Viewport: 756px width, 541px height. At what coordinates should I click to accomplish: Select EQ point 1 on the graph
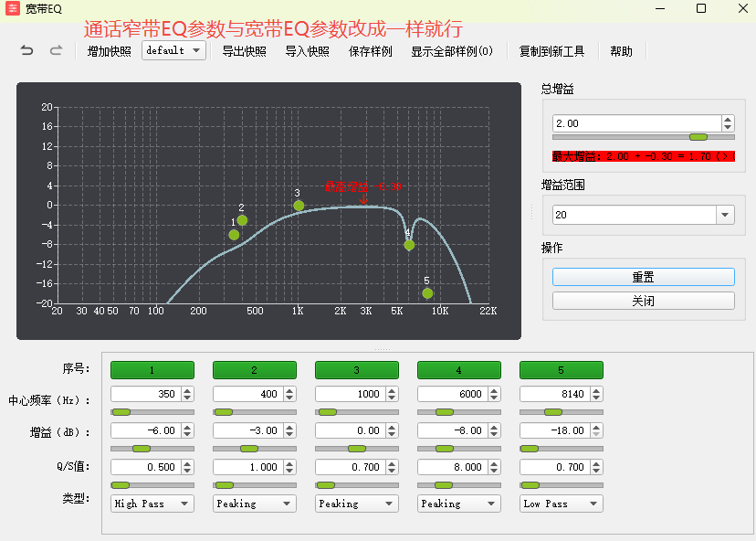click(x=234, y=235)
